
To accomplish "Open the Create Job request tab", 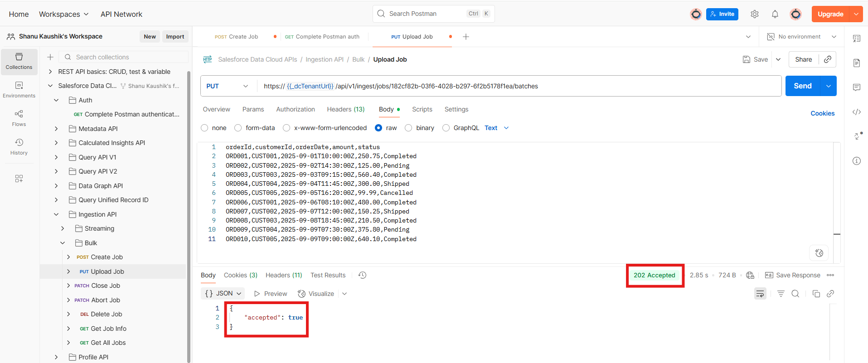I will (x=237, y=37).
